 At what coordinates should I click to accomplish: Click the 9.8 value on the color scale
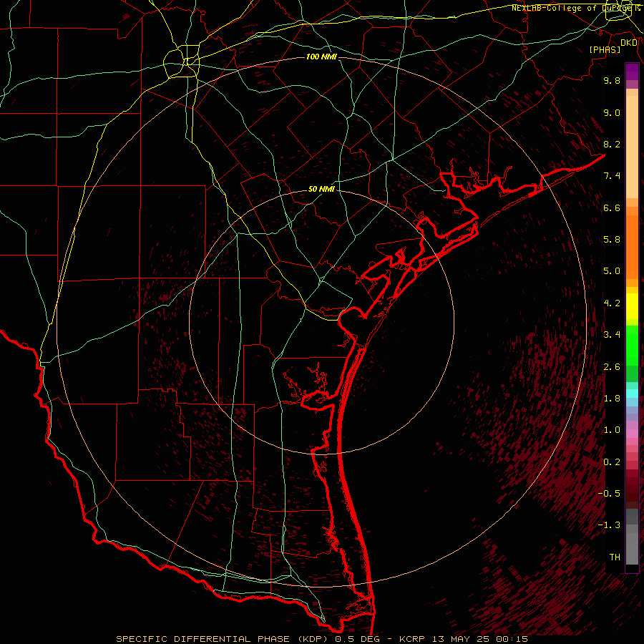(612, 80)
